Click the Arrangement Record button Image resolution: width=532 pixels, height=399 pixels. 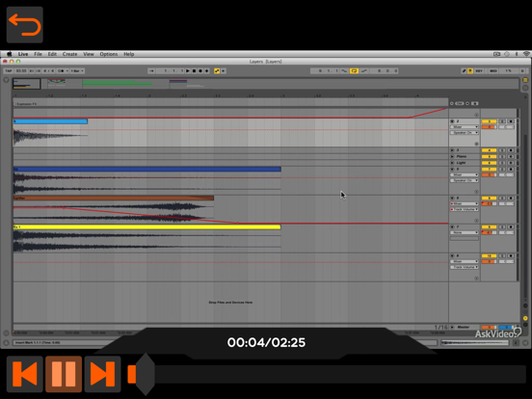[200, 71]
